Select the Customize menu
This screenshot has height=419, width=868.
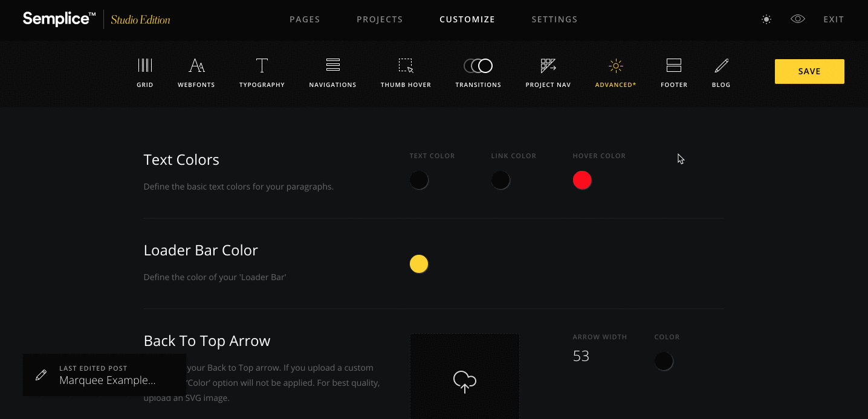(x=467, y=19)
